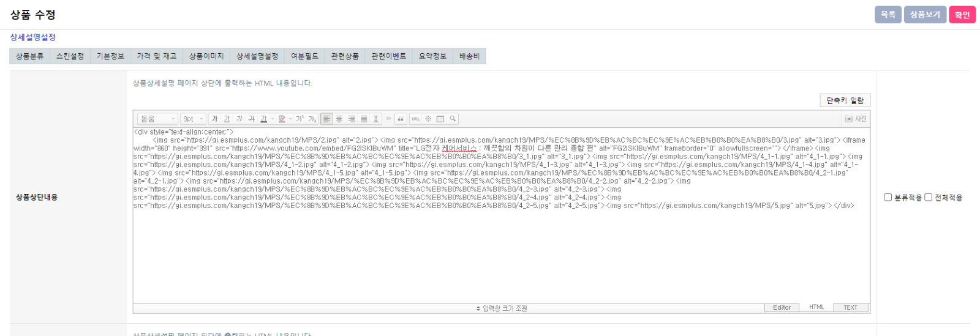Apply italic formatting in editor toolbar
This screenshot has height=336, width=980.
tap(239, 119)
